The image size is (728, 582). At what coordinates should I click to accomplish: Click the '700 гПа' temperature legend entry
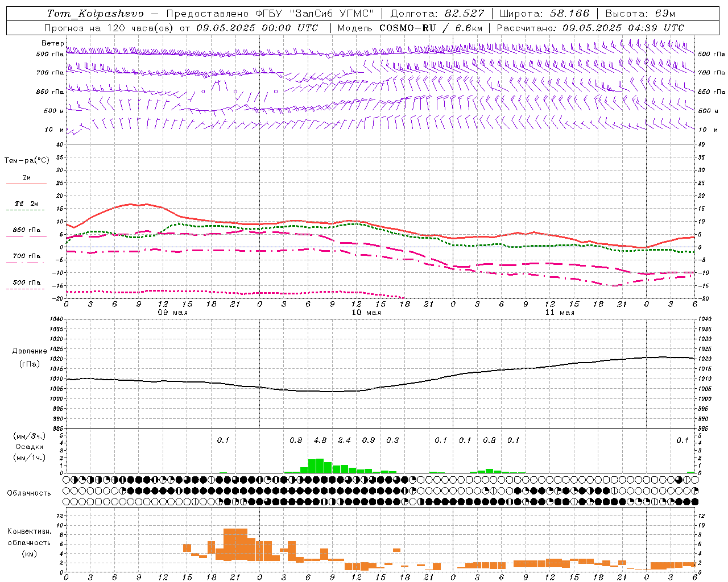[27, 256]
